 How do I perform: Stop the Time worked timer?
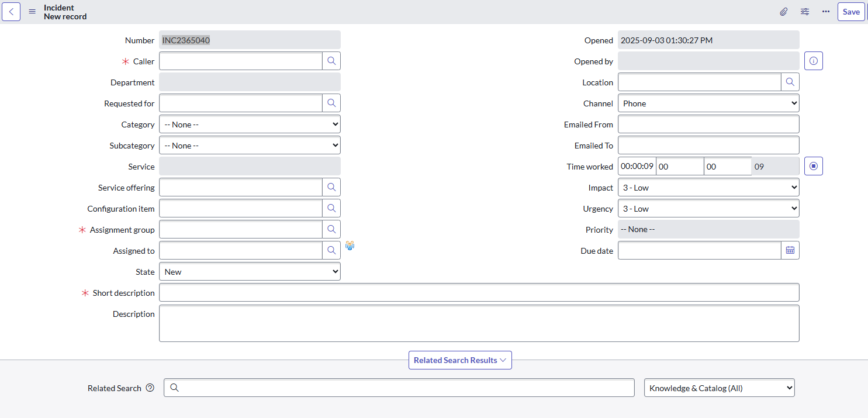(x=813, y=166)
